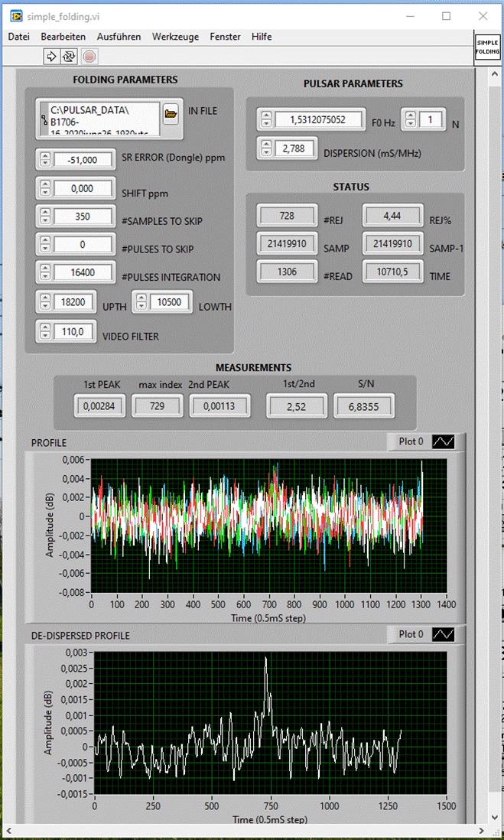The width and height of the screenshot is (504, 840).
Task: Click the Run arrow toolbar button
Action: 51,56
